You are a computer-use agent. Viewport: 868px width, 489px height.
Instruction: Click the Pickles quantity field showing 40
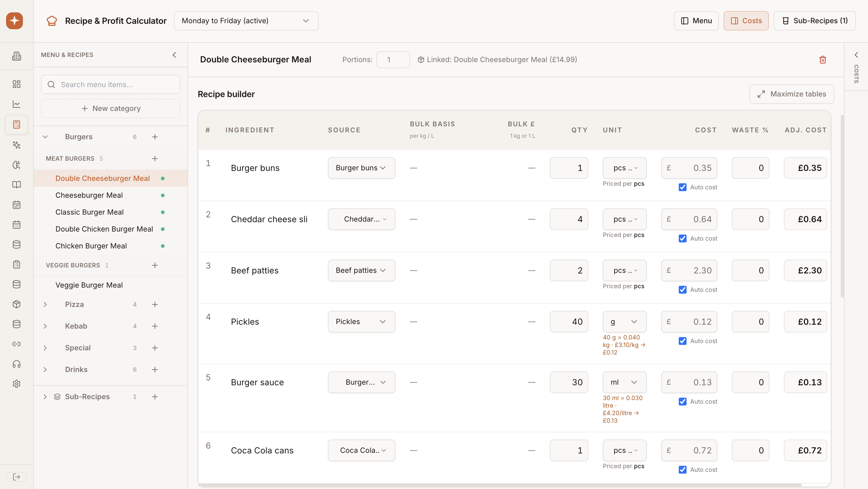pos(569,321)
